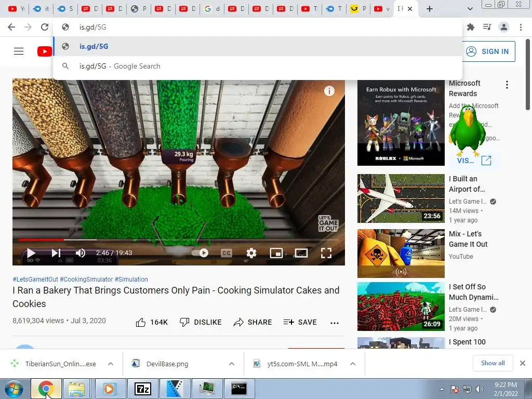Click the Roblox Microsoft ad thumbnail
Viewport: 532px width, 399px height.
click(x=401, y=123)
